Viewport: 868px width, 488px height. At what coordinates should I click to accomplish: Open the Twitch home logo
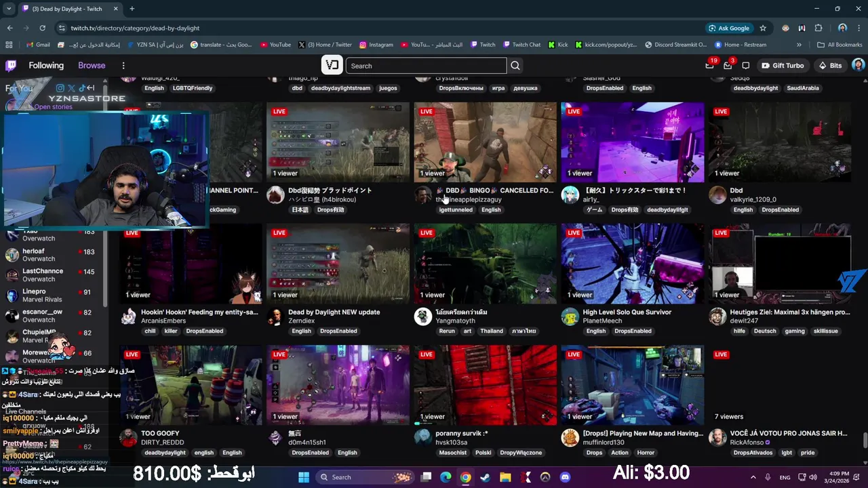(x=11, y=66)
